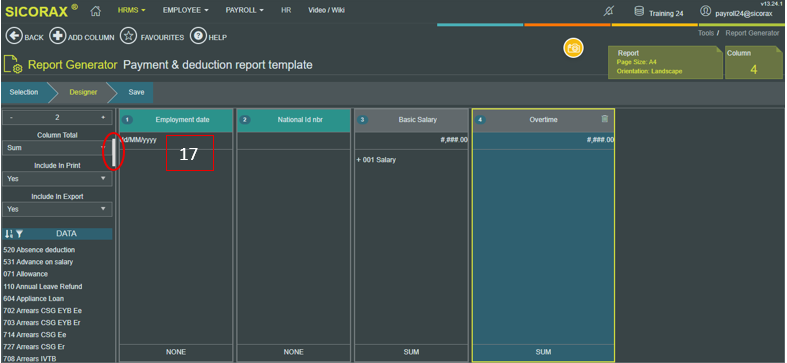Click the Report Generator page icon
Viewport: 787px width, 363px height.
click(x=13, y=65)
